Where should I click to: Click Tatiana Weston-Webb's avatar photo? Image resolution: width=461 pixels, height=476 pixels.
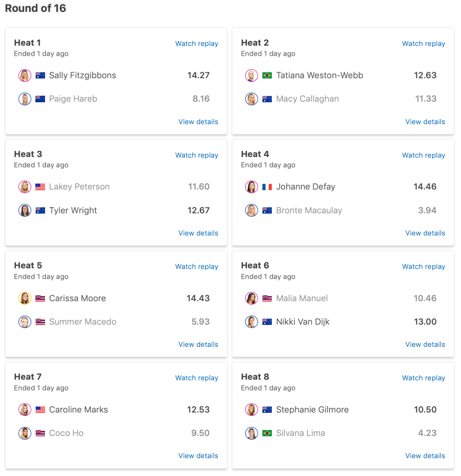251,75
